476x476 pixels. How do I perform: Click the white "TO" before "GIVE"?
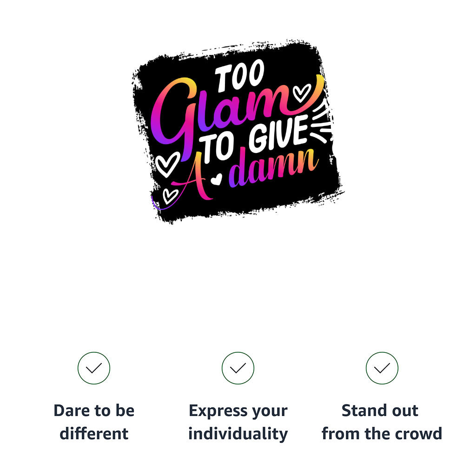pos(217,148)
